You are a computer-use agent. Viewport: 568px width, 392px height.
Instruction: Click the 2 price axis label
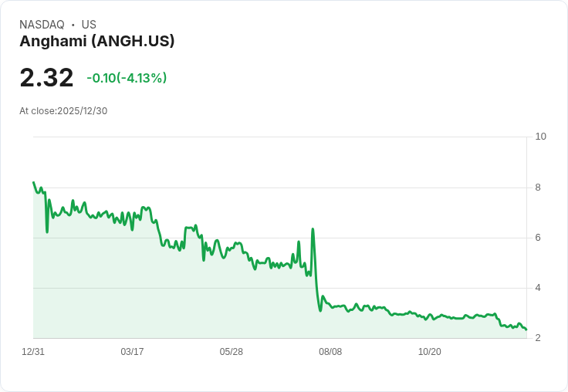[x=538, y=338]
